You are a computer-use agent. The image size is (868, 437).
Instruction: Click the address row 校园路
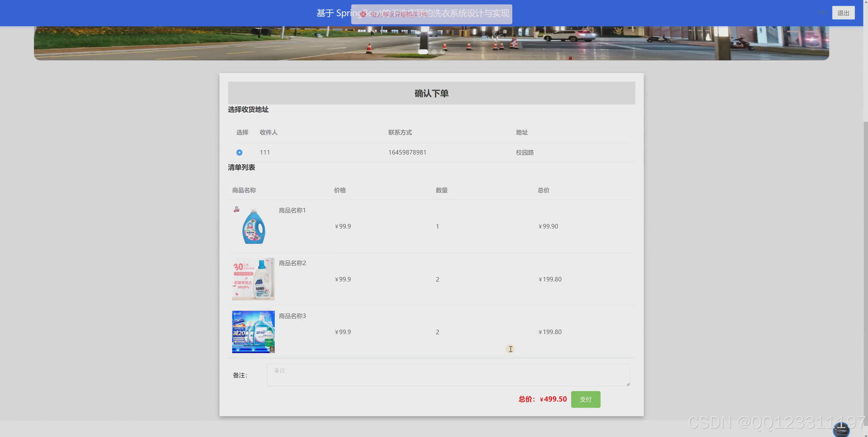pyautogui.click(x=525, y=153)
